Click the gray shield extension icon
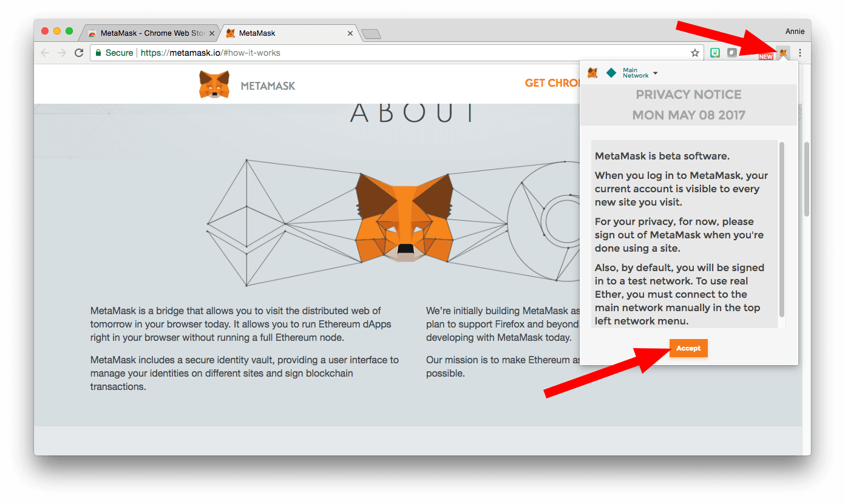The width and height of the screenshot is (845, 504). (x=732, y=53)
